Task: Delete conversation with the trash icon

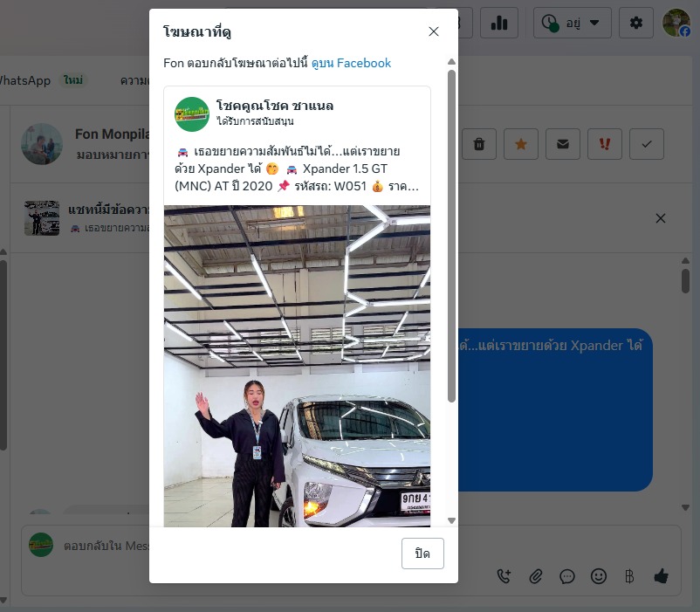Action: tap(479, 144)
